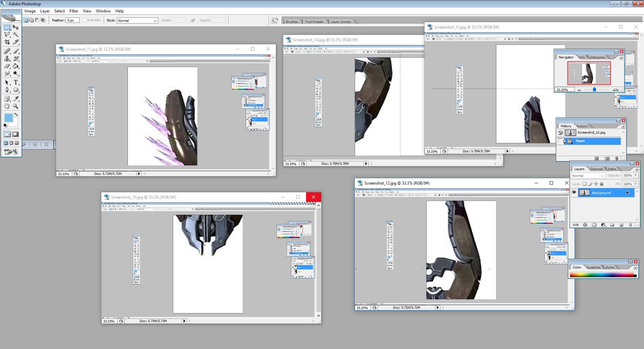Select the Slice tool
The height and width of the screenshot is (349, 644).
tap(16, 42)
